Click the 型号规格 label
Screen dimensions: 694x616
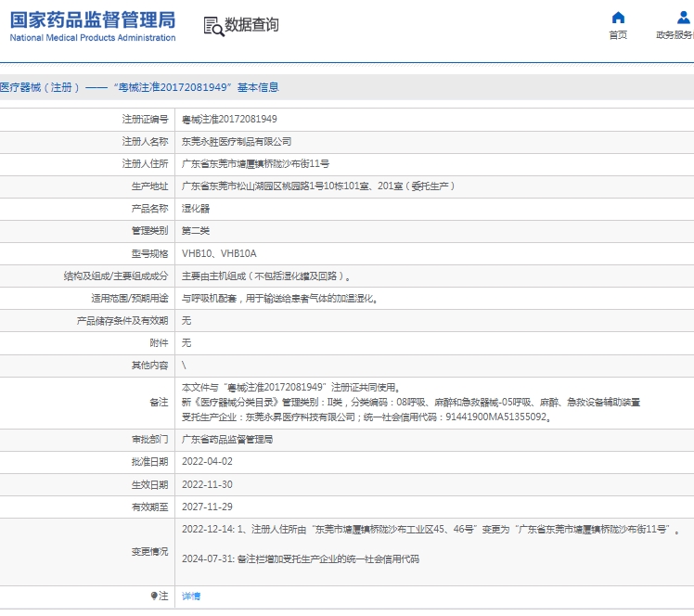[149, 253]
